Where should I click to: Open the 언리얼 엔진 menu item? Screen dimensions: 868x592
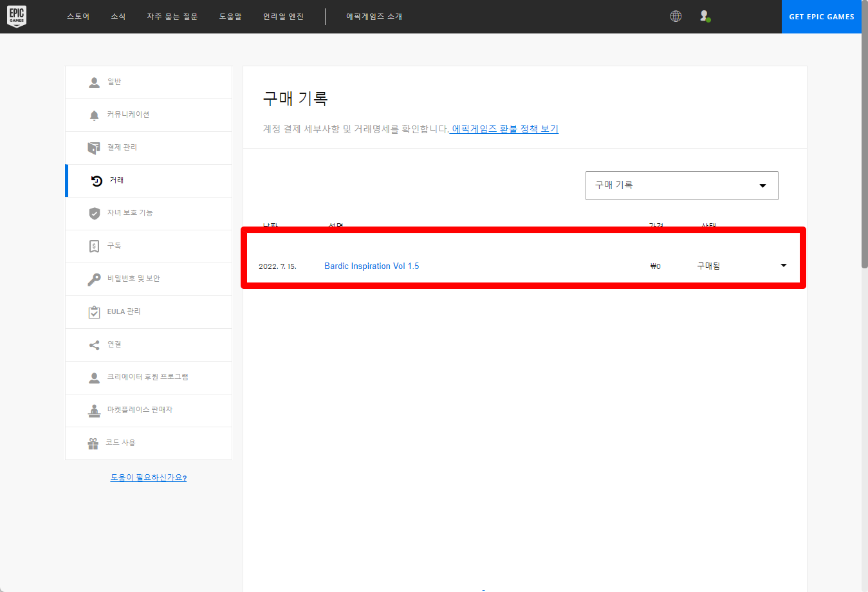click(x=283, y=17)
